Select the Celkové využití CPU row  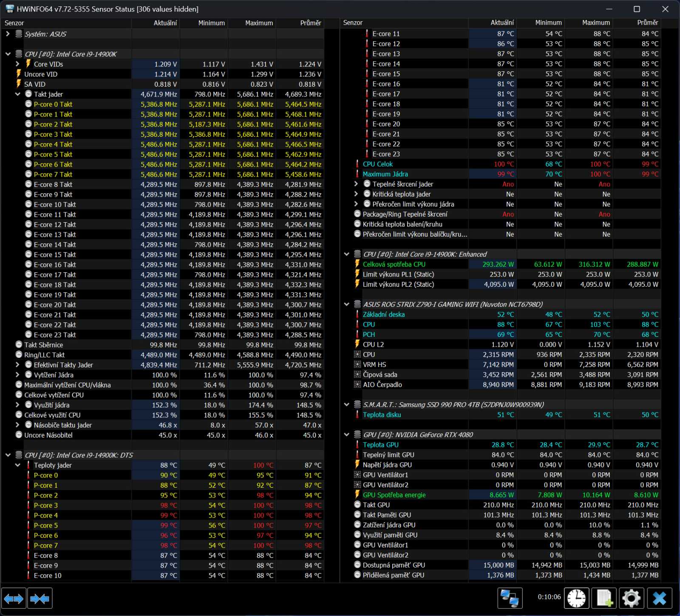coord(164,415)
